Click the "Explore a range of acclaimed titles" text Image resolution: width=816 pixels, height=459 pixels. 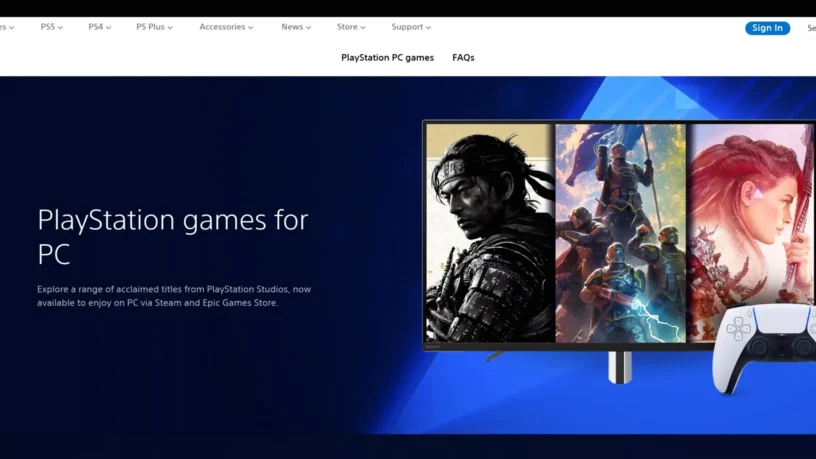pos(174,296)
